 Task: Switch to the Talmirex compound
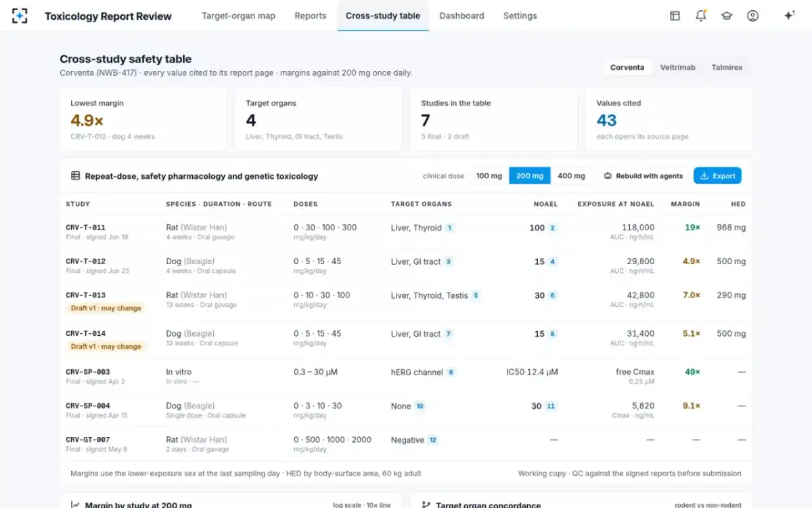pos(727,68)
